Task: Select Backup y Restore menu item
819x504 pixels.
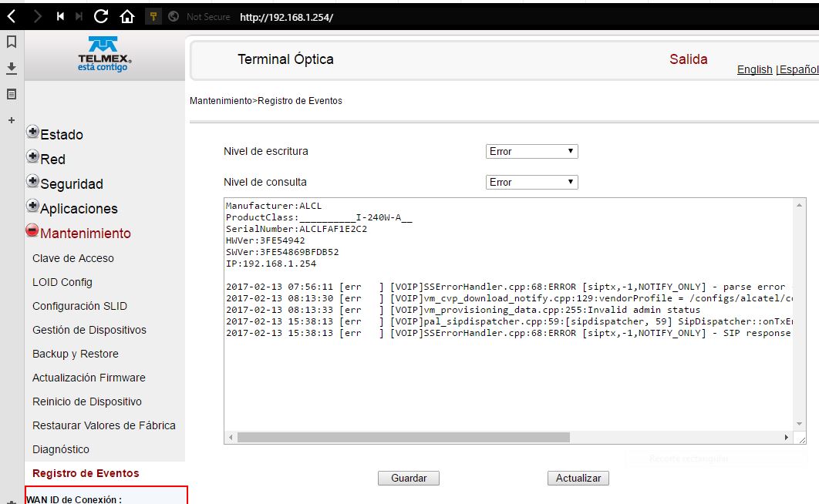Action: (x=76, y=354)
